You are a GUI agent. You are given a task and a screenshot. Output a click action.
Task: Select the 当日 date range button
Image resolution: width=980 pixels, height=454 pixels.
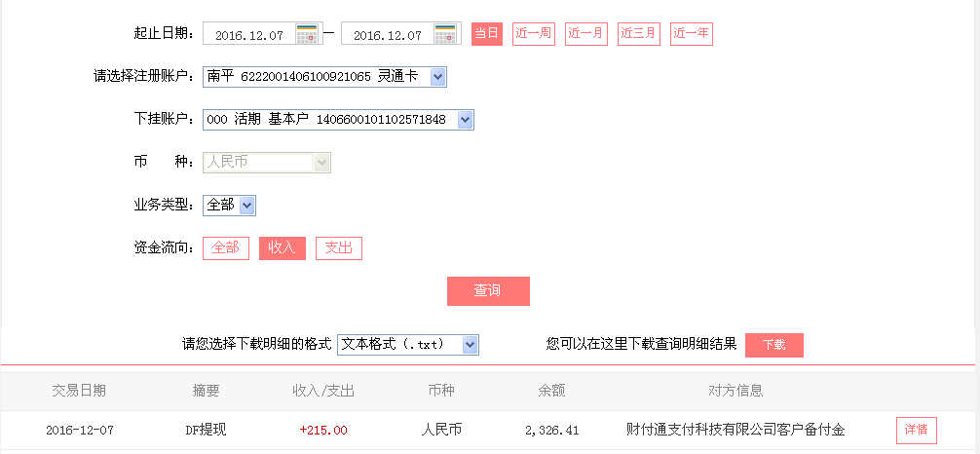(486, 34)
